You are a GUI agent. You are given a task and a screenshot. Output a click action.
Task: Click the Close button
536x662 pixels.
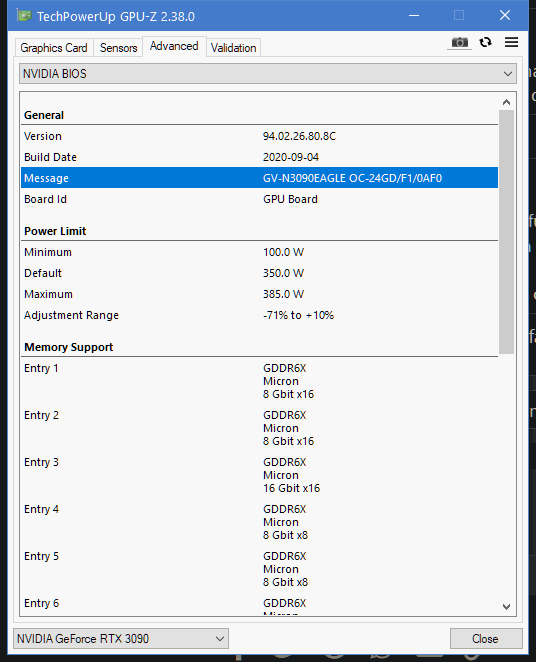(486, 638)
